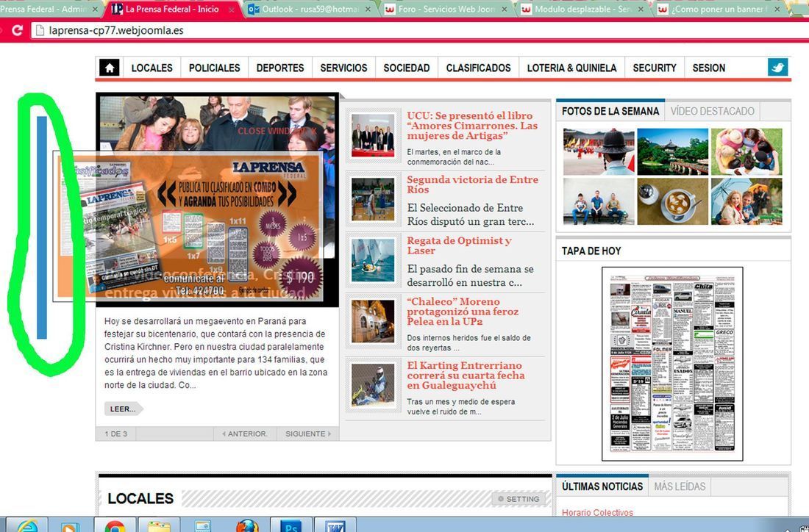Click the sailing regatta thumbnail

[x=373, y=260]
